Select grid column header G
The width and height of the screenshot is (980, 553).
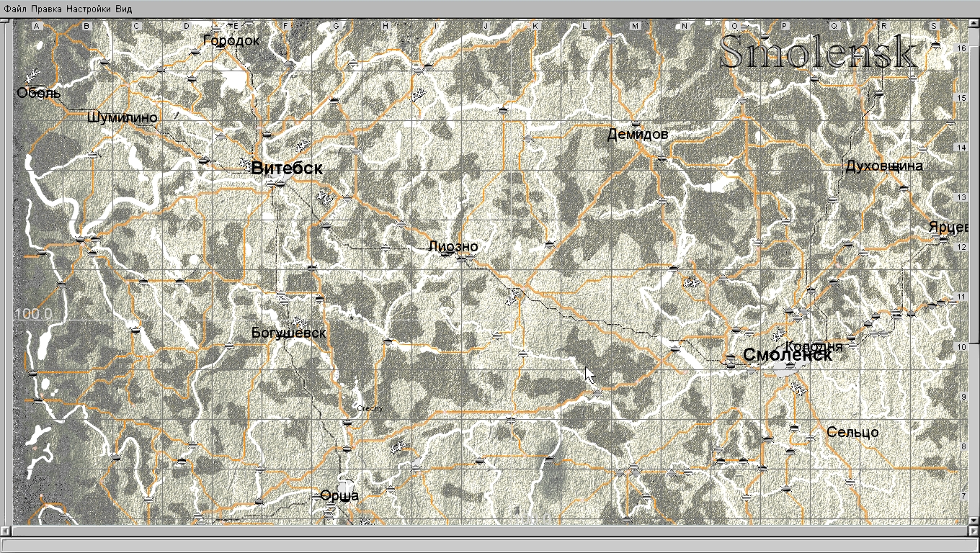(x=336, y=26)
